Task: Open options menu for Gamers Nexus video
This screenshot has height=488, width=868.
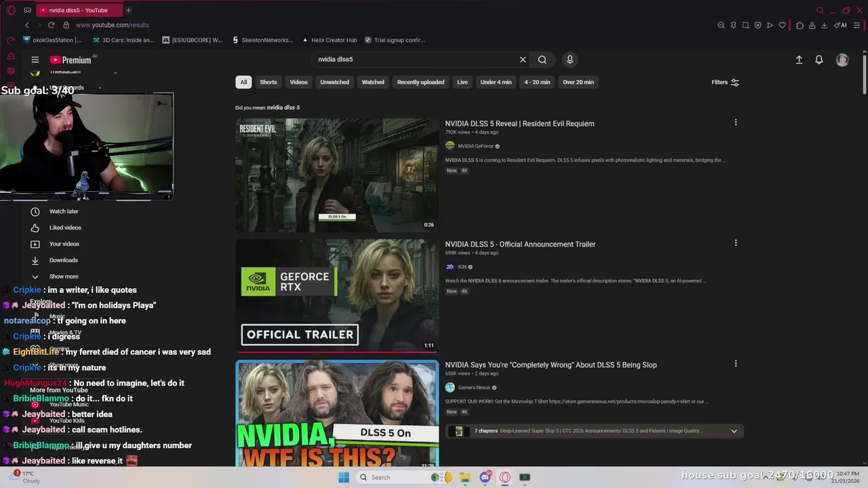Action: [x=736, y=364]
